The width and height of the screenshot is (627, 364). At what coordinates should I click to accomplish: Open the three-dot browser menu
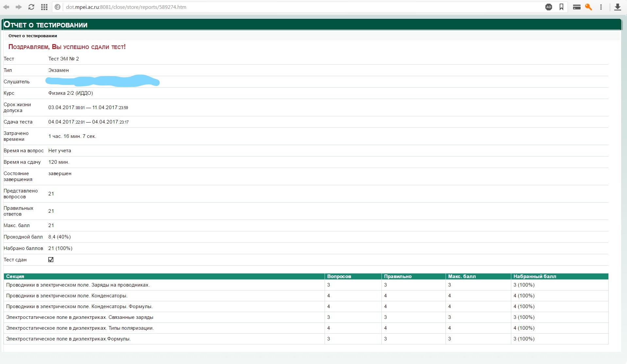tap(601, 7)
